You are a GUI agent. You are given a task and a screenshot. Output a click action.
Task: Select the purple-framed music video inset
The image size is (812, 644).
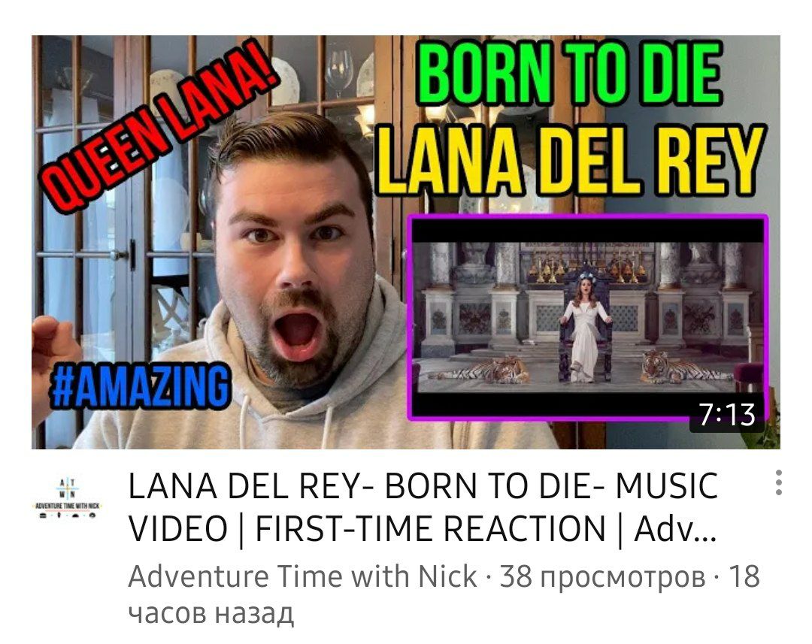pos(588,317)
